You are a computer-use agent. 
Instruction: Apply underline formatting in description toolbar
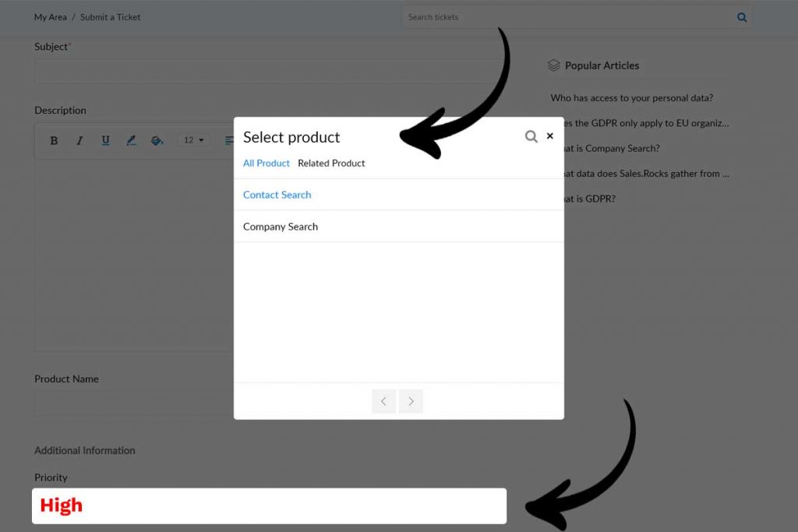pyautogui.click(x=105, y=141)
